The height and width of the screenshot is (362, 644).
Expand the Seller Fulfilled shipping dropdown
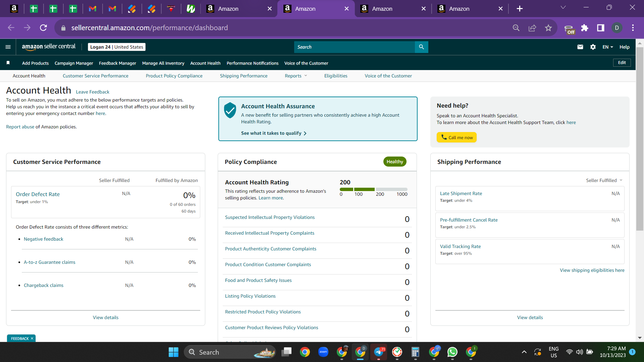click(604, 180)
